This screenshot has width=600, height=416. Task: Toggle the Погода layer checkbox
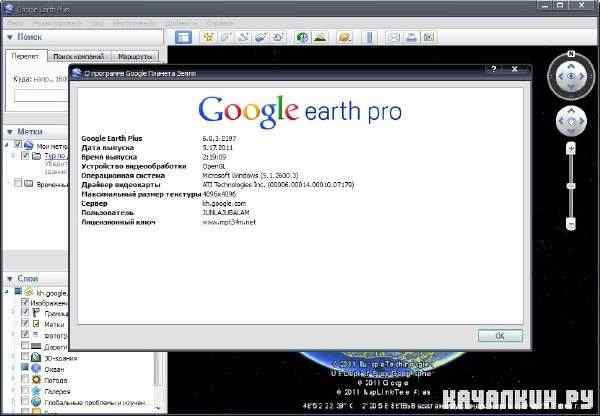(x=25, y=379)
